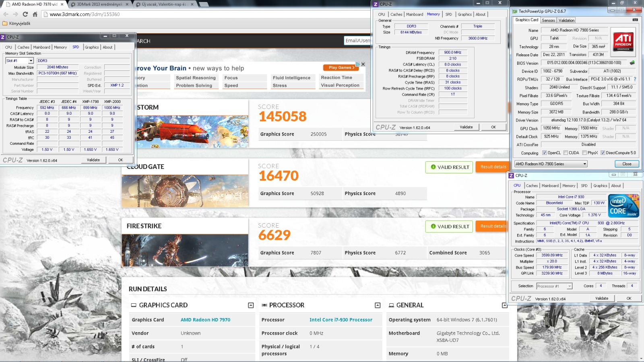This screenshot has width=644, height=362.
Task: Close the Új vasak, Valentin-nap tab
Action: [x=192, y=4]
